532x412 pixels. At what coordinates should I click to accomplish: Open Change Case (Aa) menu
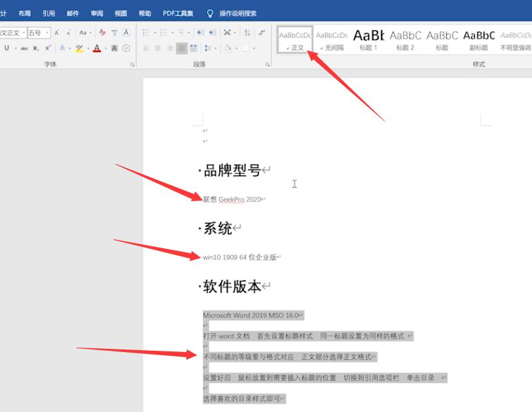[85, 33]
